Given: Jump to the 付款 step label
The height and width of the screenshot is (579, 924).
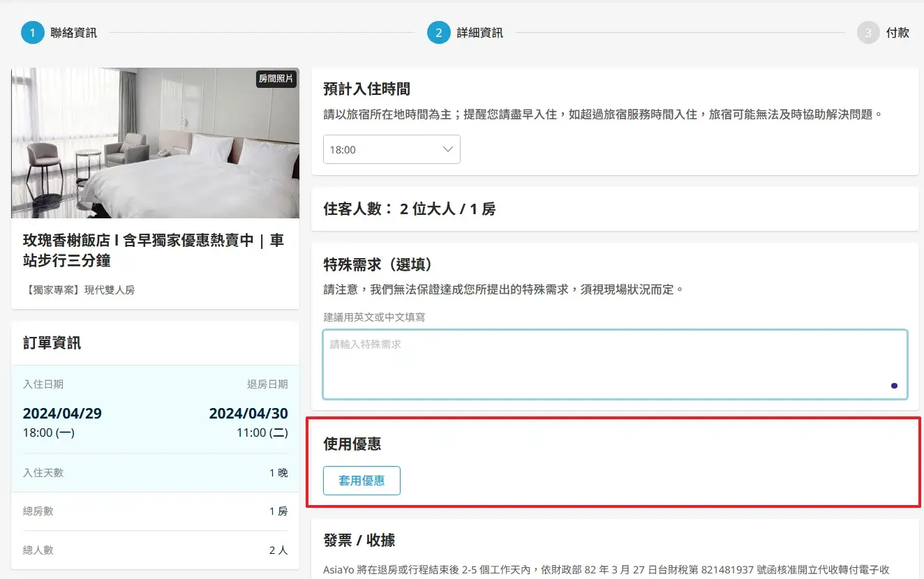Looking at the screenshot, I should [897, 33].
